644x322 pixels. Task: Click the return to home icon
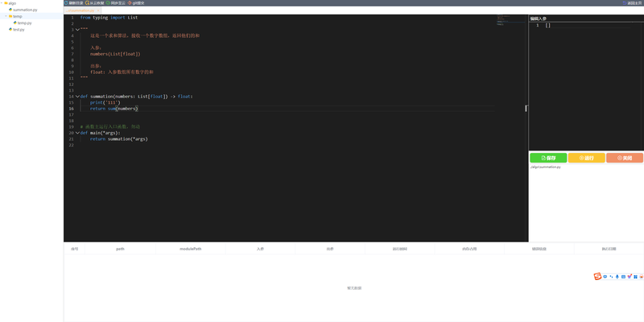tap(625, 3)
